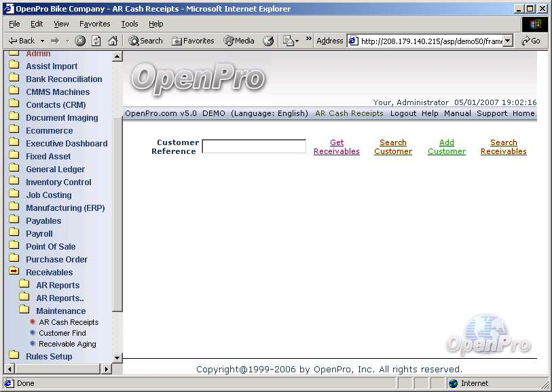
Task: Click the sidebar scroll down arrow
Action: point(117,357)
